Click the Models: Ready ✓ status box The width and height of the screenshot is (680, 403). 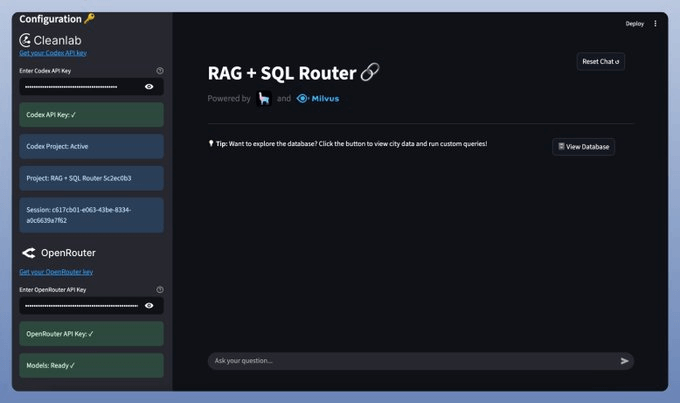click(x=92, y=366)
